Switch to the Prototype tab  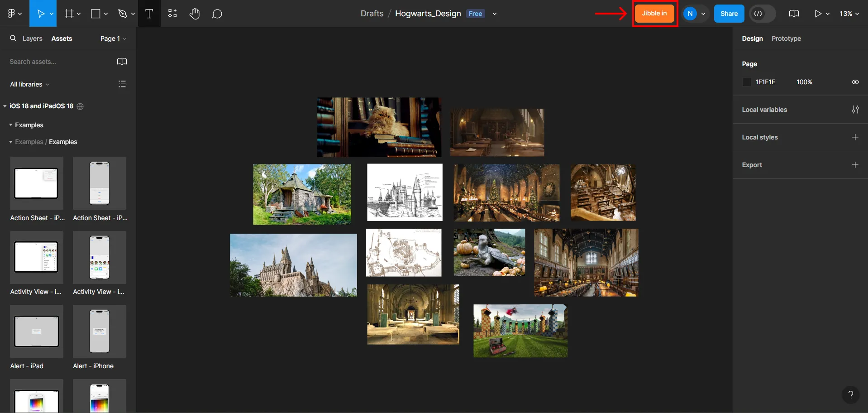(786, 38)
